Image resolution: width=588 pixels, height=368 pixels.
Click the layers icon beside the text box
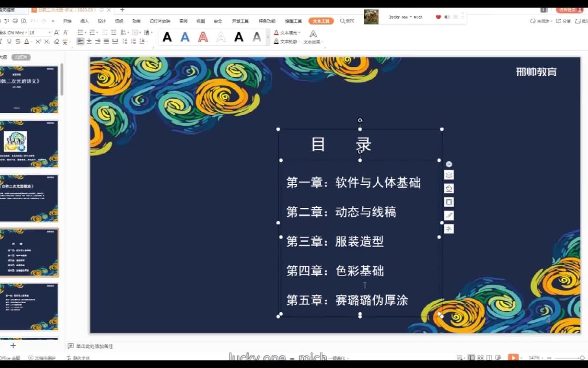tap(449, 175)
